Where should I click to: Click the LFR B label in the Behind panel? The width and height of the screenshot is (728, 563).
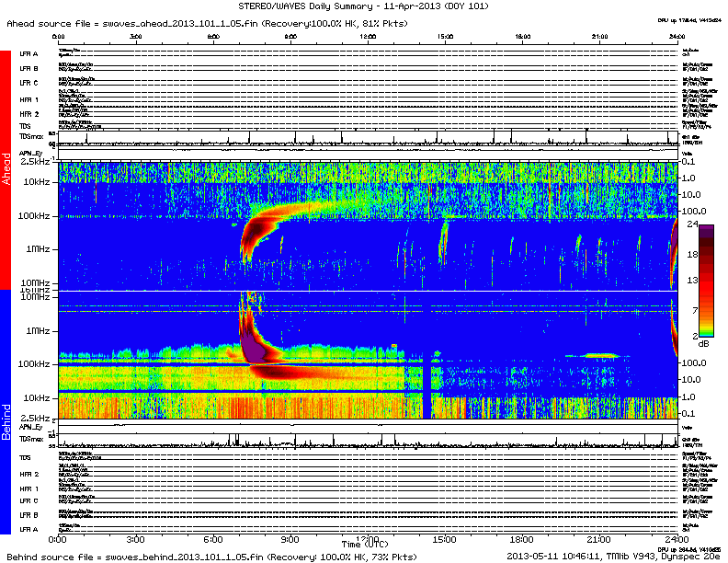(28, 516)
